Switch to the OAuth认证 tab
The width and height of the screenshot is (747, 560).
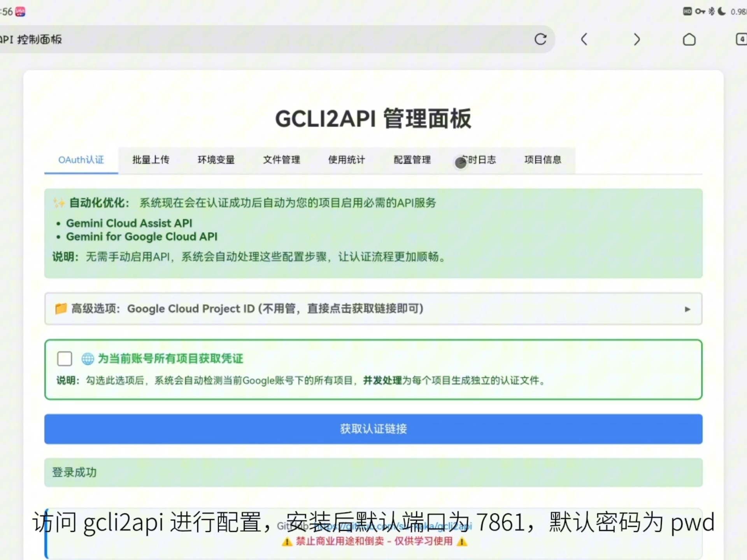coord(81,160)
